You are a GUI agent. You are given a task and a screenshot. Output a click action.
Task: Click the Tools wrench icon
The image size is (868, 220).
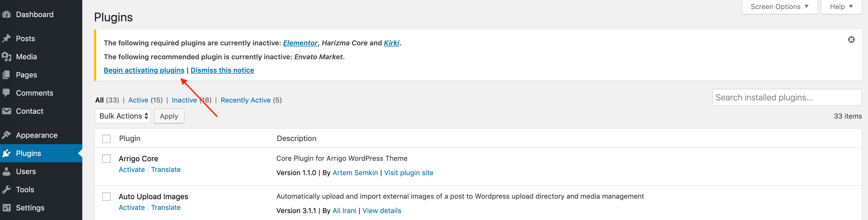(6, 189)
